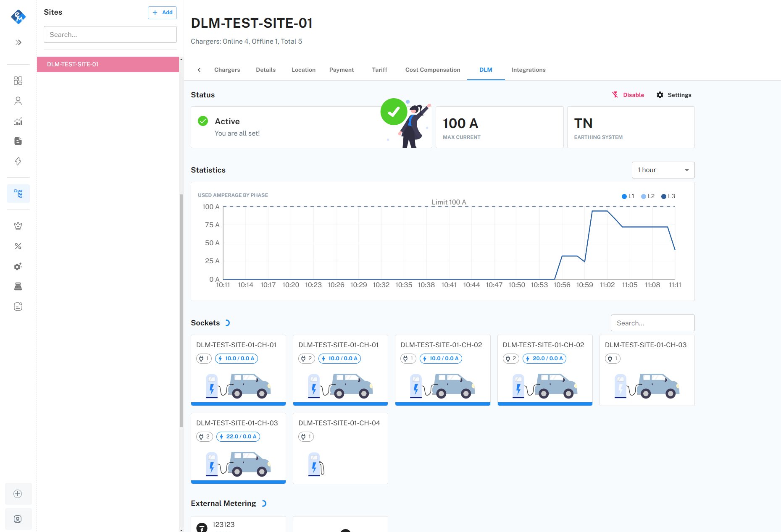Click the plus circle icon at bottom

pos(18,494)
